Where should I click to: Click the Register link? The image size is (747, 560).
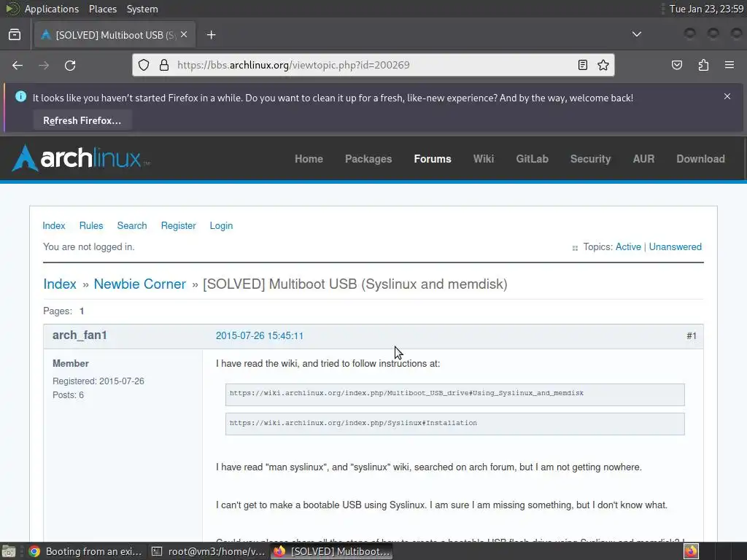click(x=178, y=226)
